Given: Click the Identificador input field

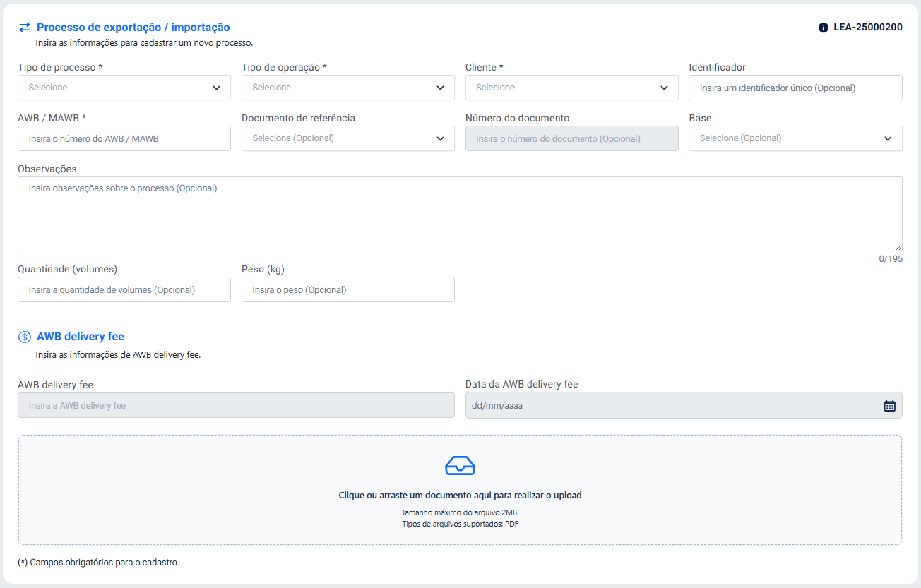Looking at the screenshot, I should point(795,88).
